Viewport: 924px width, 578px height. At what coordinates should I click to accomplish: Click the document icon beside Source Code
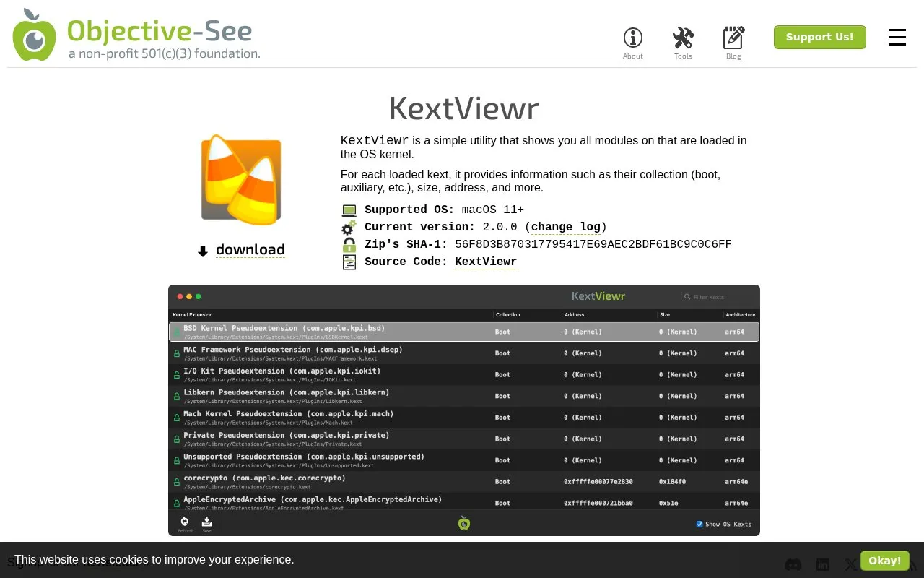349,262
